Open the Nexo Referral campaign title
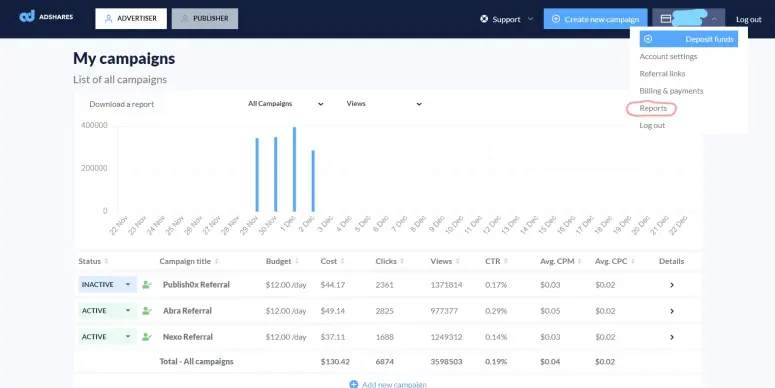This screenshot has height=388, width=775. click(188, 337)
